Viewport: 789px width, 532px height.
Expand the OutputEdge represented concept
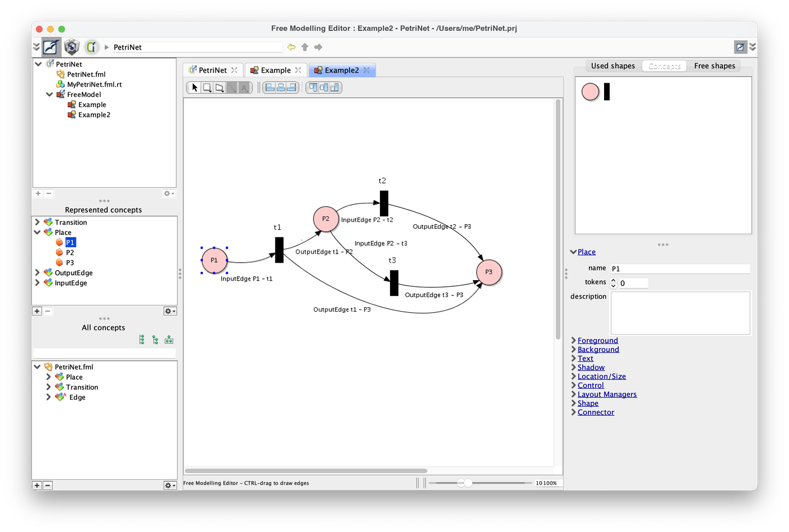click(38, 273)
